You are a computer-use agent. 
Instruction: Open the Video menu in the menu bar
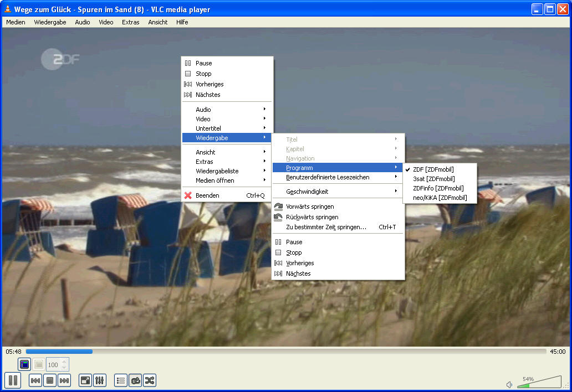[106, 22]
